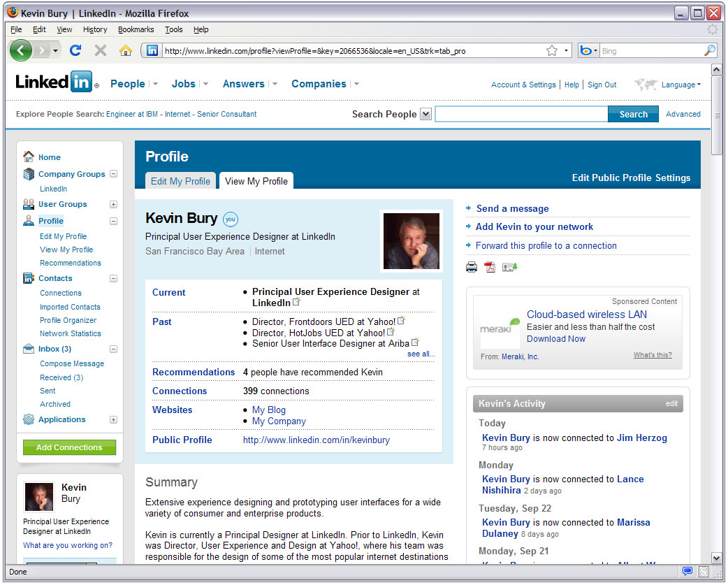Expand the Applications sidebar section
The width and height of the screenshot is (728, 585).
[113, 420]
